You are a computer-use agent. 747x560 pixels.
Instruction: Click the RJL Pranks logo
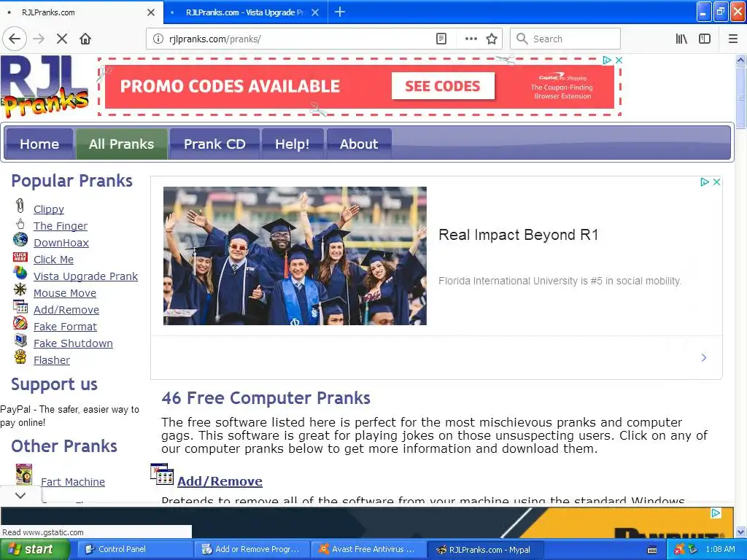44,86
